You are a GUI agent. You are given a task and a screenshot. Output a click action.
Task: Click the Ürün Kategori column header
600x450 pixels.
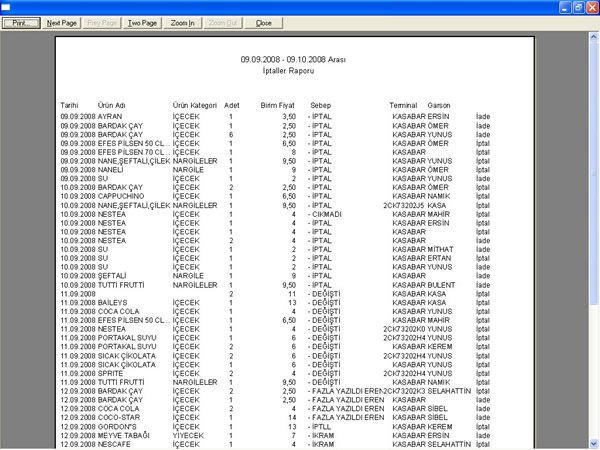coord(194,105)
